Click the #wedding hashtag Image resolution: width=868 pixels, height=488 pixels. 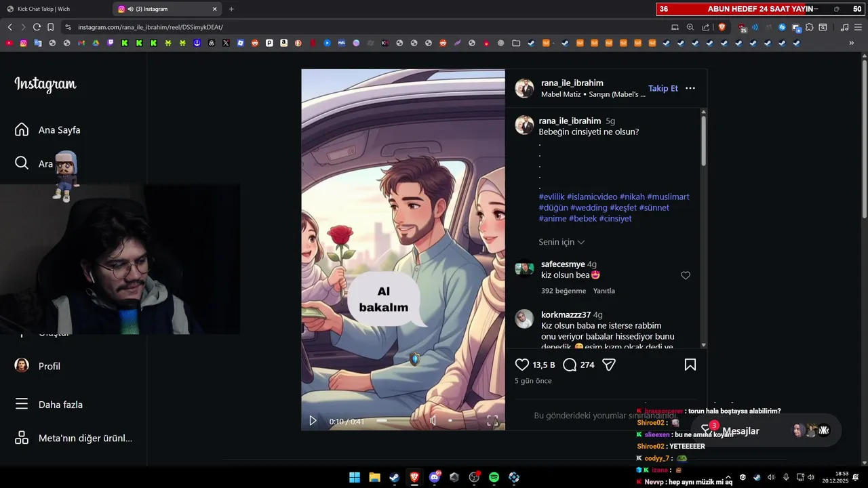coord(589,207)
